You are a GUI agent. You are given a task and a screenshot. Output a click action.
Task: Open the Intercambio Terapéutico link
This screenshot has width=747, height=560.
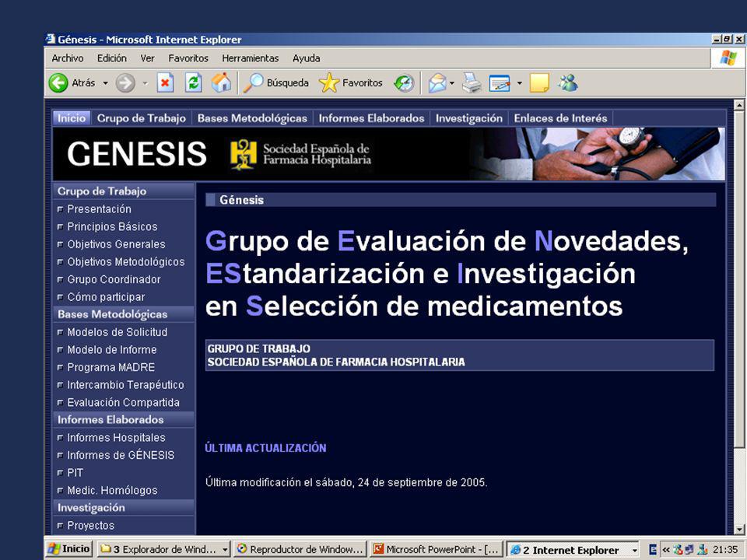coord(125,385)
